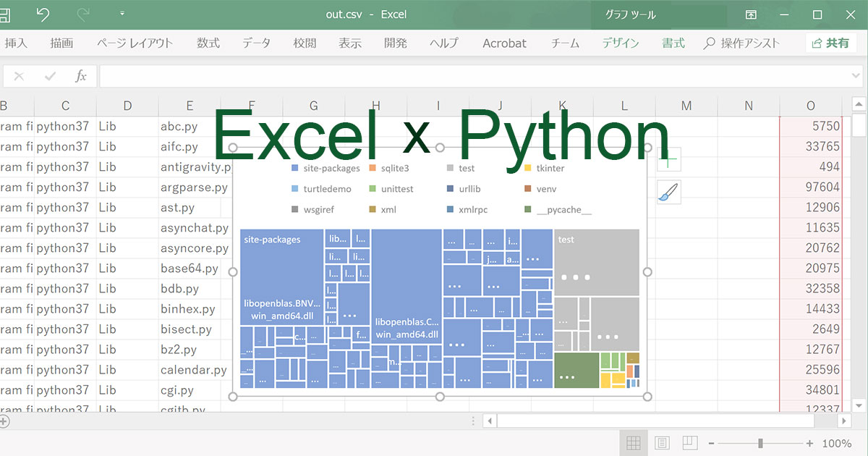The height and width of the screenshot is (456, 868).
Task: Click the add new sheet plus icon
Action: coord(4,421)
